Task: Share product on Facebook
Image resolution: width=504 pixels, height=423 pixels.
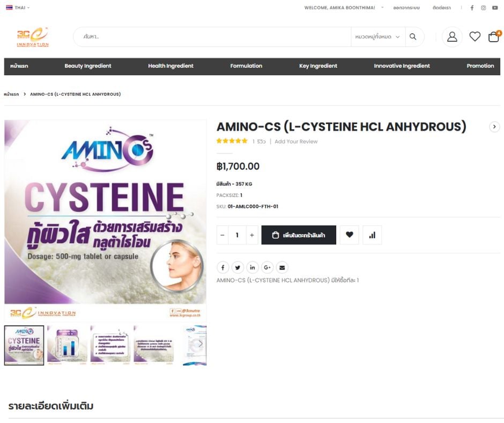Action: coord(223,267)
